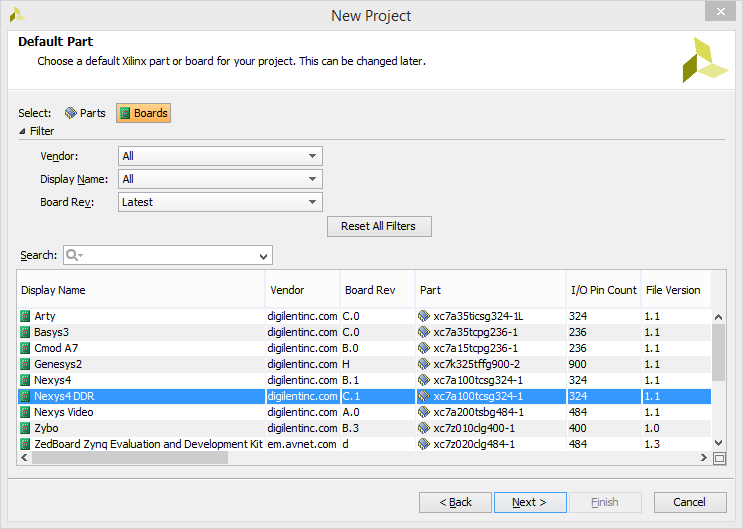Click the Genesys2 board icon
Viewport: 743px width, 529px height.
[x=25, y=365]
